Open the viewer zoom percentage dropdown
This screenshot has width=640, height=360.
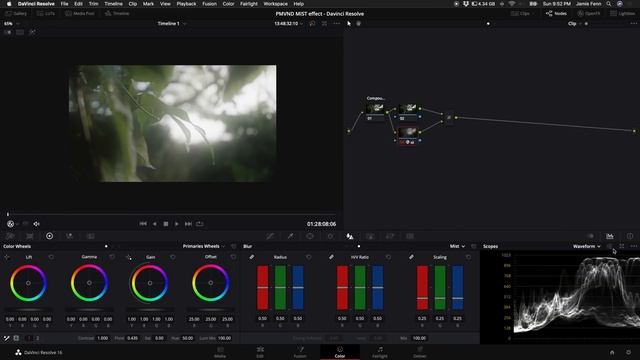click(11, 24)
